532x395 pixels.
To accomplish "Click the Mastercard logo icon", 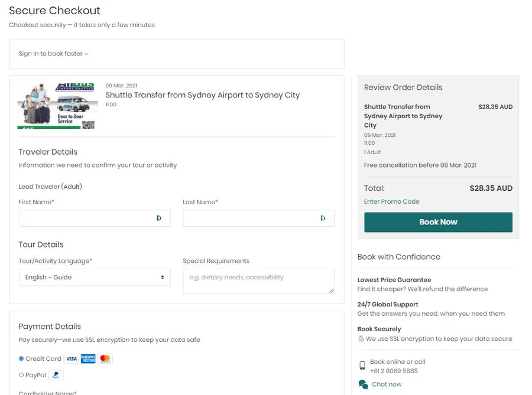I will pos(105,358).
